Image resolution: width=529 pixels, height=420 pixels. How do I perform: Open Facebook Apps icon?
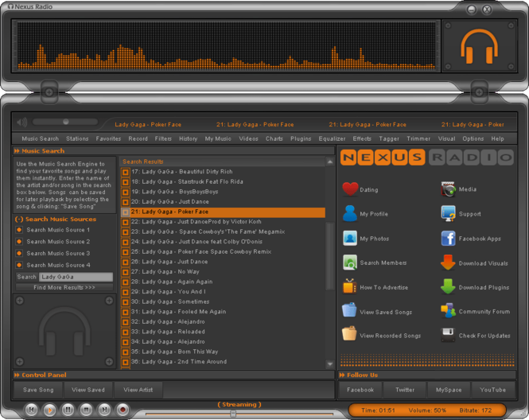(449, 239)
